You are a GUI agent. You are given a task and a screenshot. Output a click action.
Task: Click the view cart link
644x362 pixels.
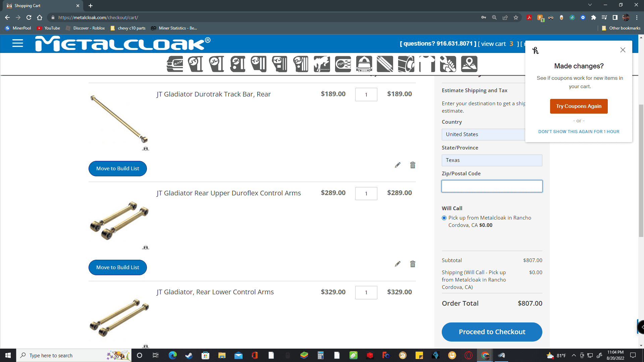[493, 44]
